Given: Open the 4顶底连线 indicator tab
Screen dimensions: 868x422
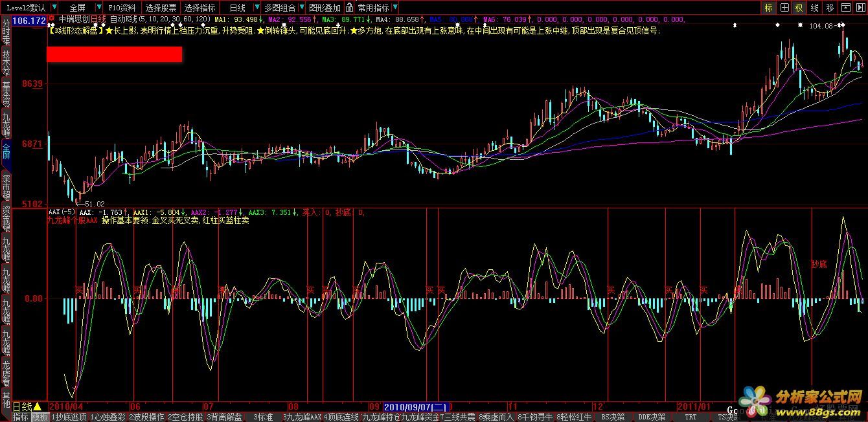Looking at the screenshot, I should (341, 417).
